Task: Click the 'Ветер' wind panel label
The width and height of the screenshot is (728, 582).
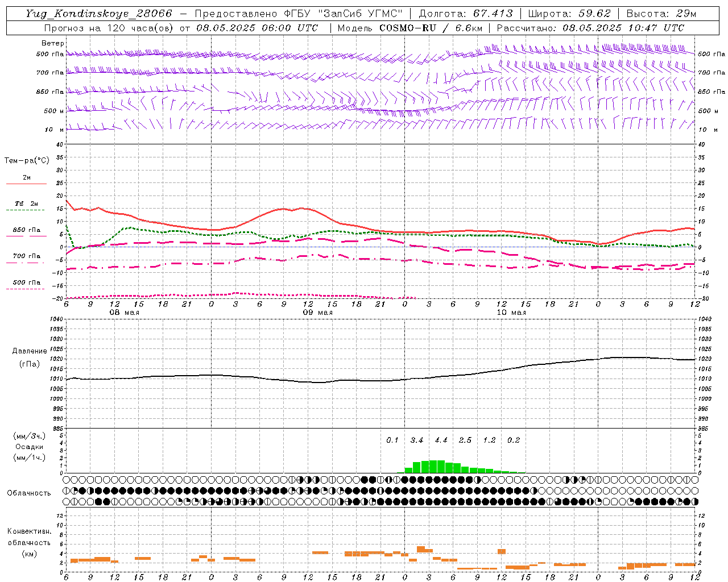Action: [53, 43]
